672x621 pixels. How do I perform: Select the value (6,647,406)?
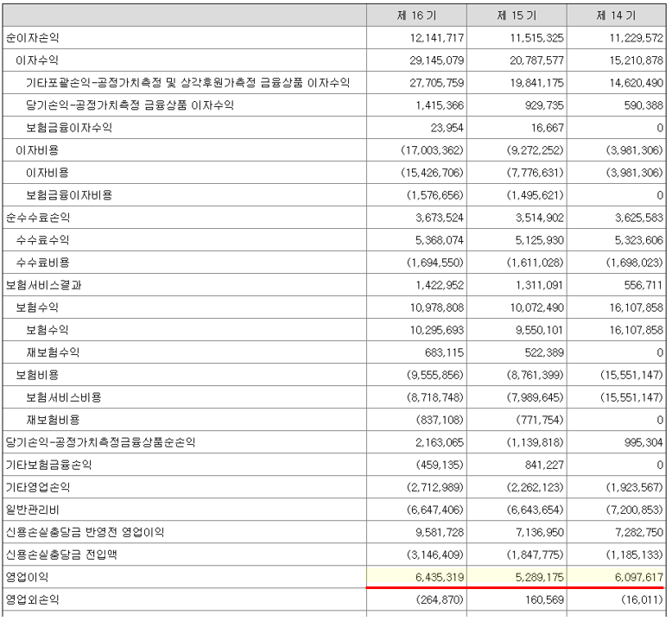(x=435, y=510)
